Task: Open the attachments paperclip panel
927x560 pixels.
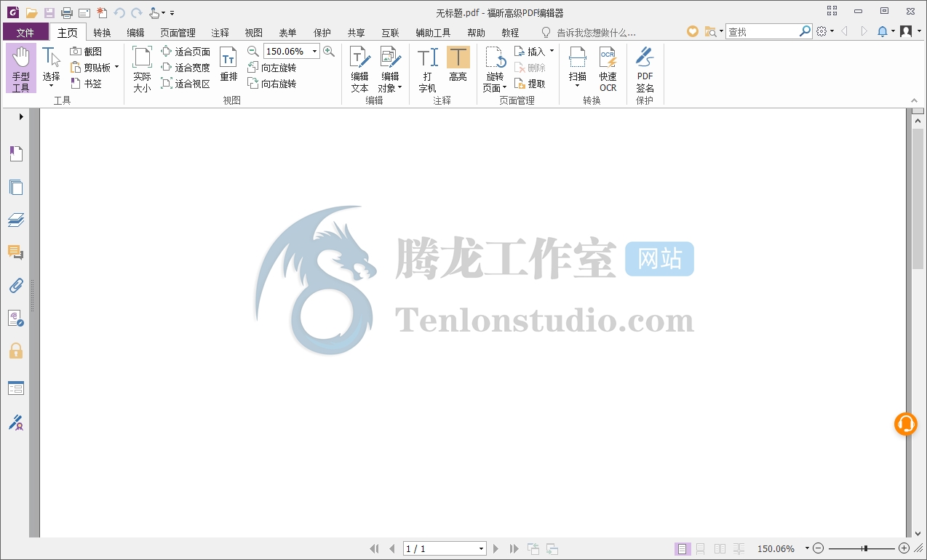Action: coord(16,285)
